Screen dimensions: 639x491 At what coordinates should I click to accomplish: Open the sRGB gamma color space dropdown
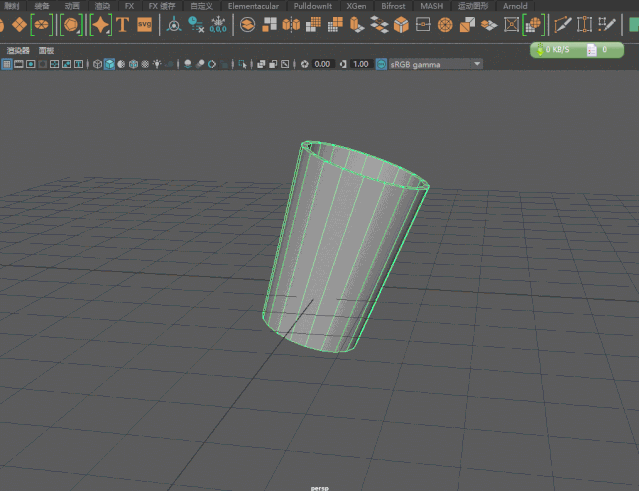click(476, 64)
